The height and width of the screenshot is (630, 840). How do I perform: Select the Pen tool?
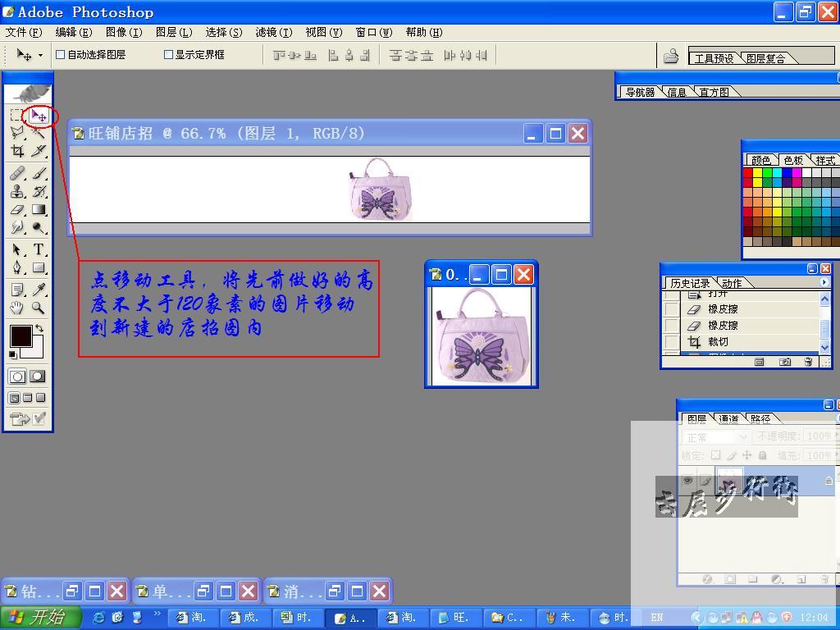tap(16, 268)
